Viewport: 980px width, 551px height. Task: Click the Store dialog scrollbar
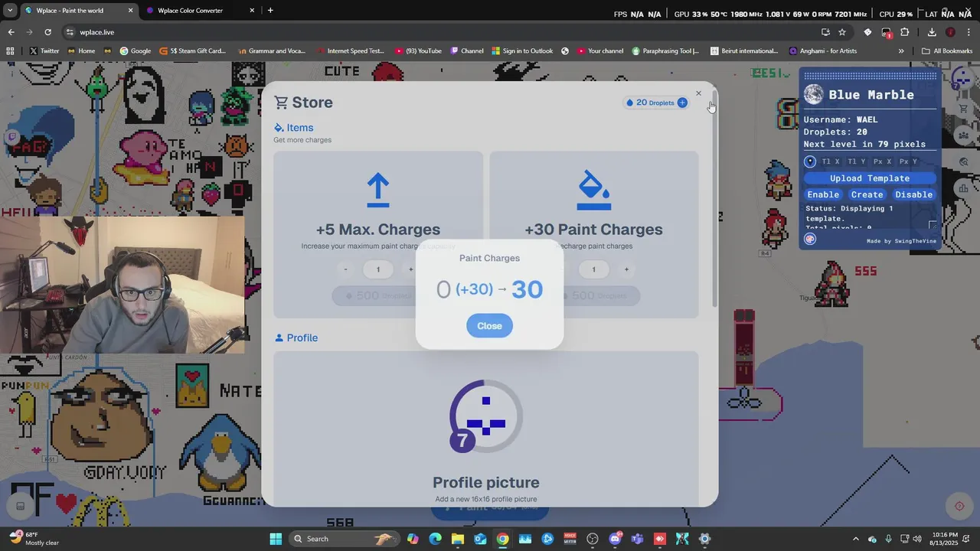click(x=714, y=199)
